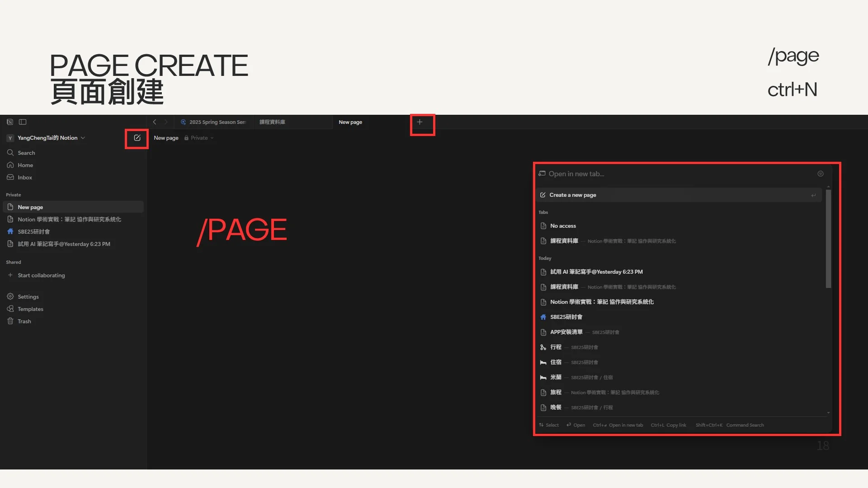Image resolution: width=868 pixels, height=488 pixels.
Task: Open Templates from the sidebar
Action: tap(30, 309)
